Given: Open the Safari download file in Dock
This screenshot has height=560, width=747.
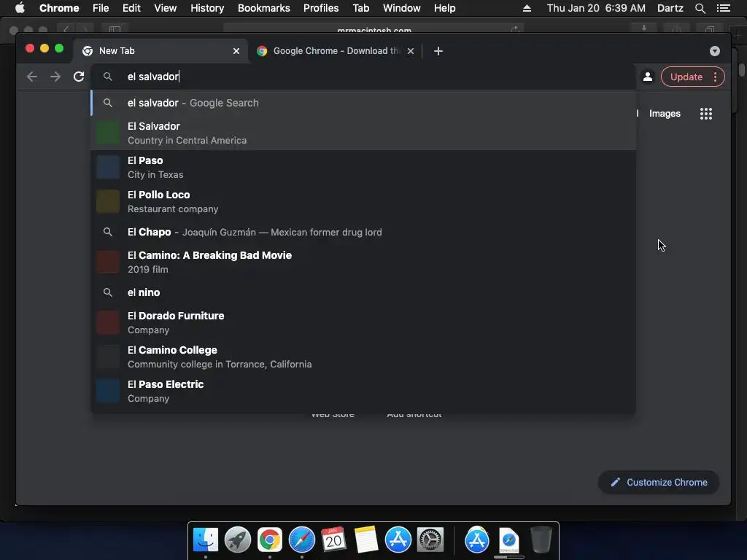Looking at the screenshot, I should pos(508,540).
